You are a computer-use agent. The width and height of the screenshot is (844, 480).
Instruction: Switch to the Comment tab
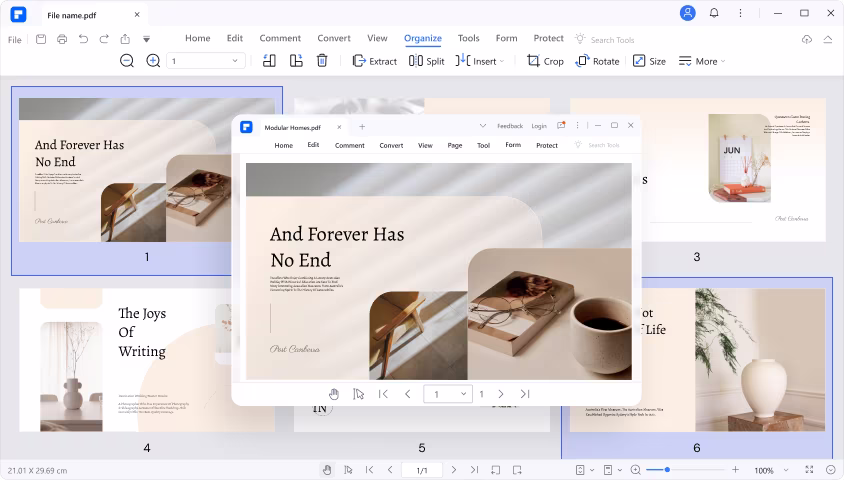click(x=280, y=38)
